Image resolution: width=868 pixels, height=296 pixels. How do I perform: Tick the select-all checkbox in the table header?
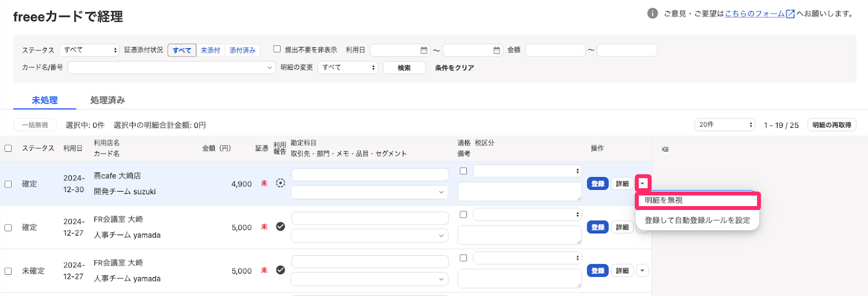click(8, 149)
